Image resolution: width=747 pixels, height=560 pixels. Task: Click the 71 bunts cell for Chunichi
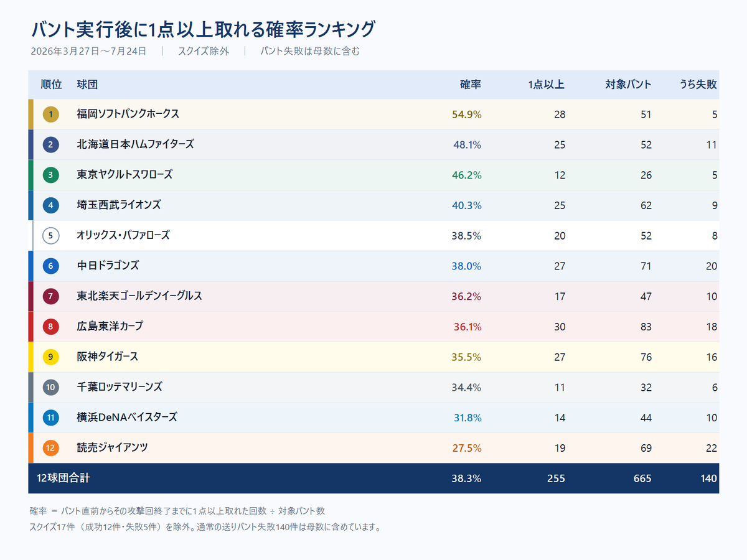click(x=646, y=266)
